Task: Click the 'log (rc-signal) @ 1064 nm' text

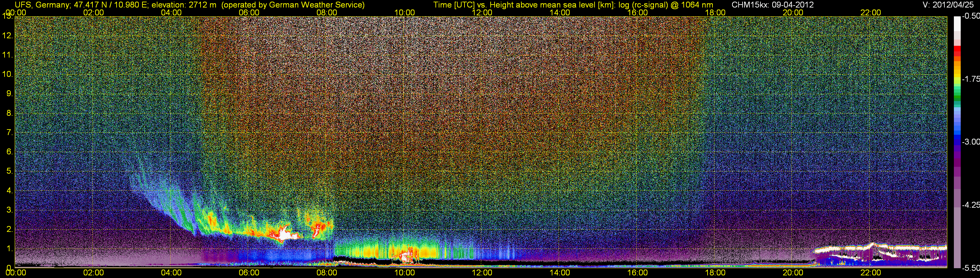Action: click(666, 5)
